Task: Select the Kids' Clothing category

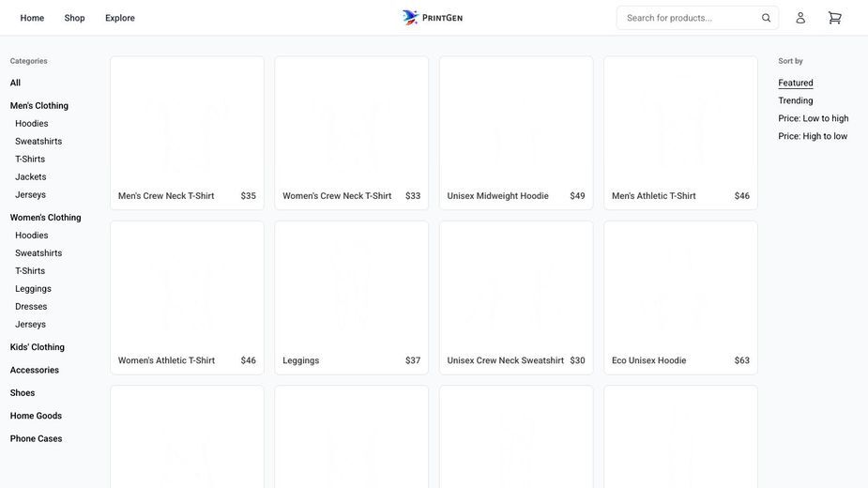Action: (x=38, y=346)
